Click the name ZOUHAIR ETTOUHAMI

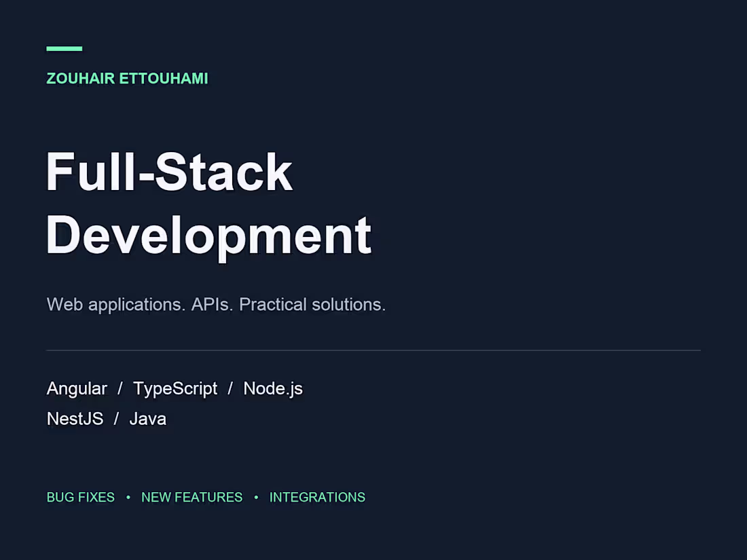(x=127, y=79)
